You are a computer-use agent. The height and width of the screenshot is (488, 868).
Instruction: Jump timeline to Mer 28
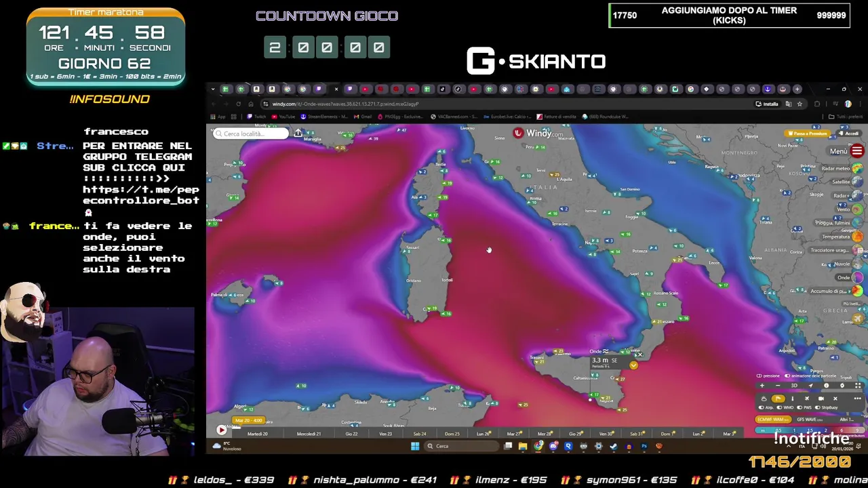click(x=545, y=434)
